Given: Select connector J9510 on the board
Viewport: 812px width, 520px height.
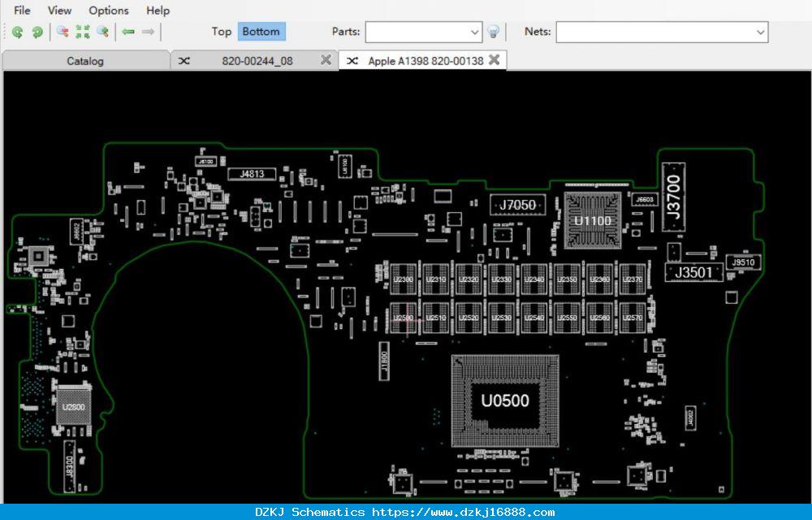Looking at the screenshot, I should [x=743, y=262].
